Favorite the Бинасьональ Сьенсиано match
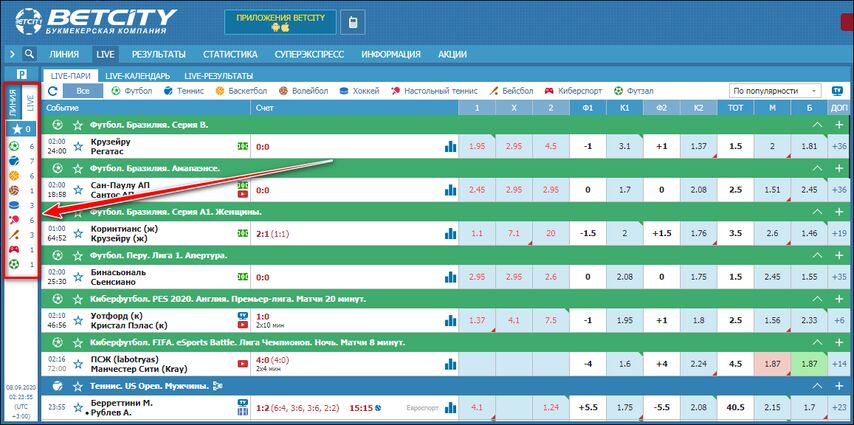The width and height of the screenshot is (854, 425). (x=78, y=277)
